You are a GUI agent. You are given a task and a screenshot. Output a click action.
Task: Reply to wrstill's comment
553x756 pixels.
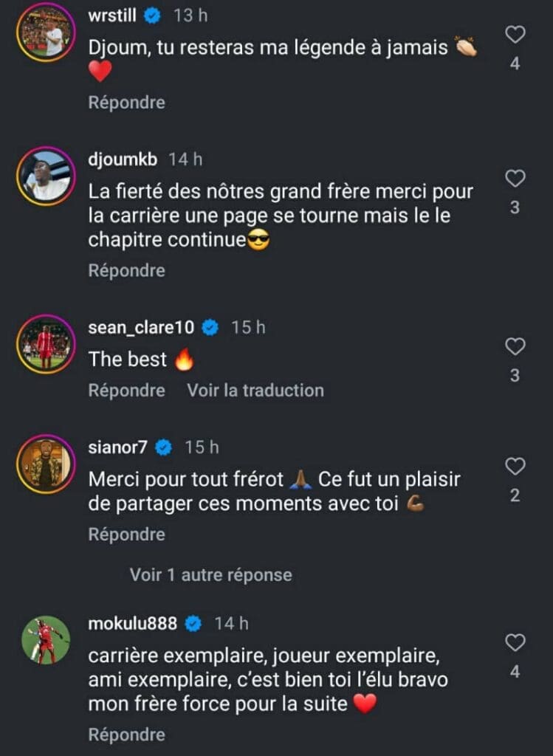[x=126, y=103]
